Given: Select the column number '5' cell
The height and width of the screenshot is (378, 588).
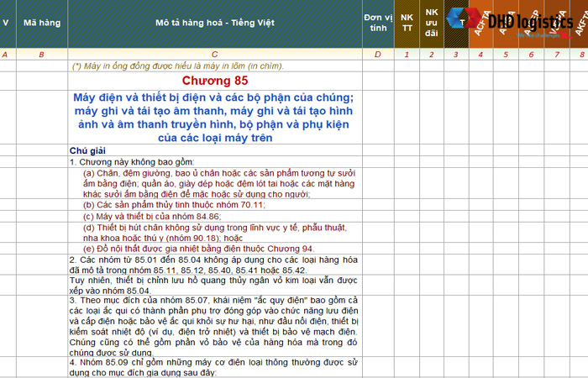Looking at the screenshot, I should click(x=506, y=55).
